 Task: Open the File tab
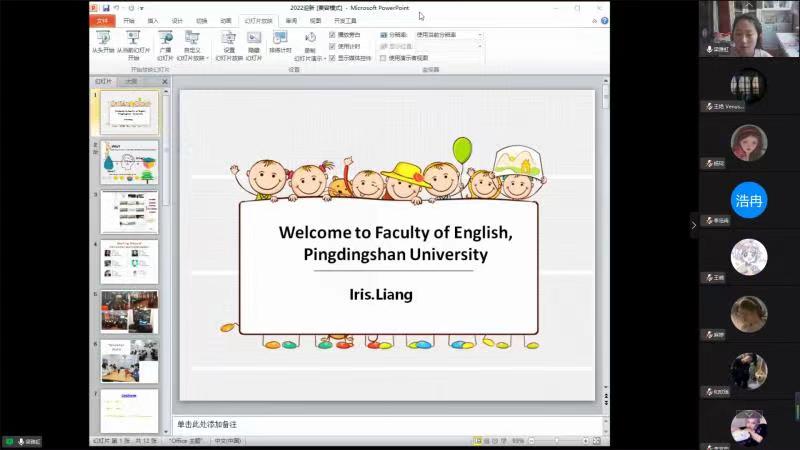pyautogui.click(x=102, y=20)
